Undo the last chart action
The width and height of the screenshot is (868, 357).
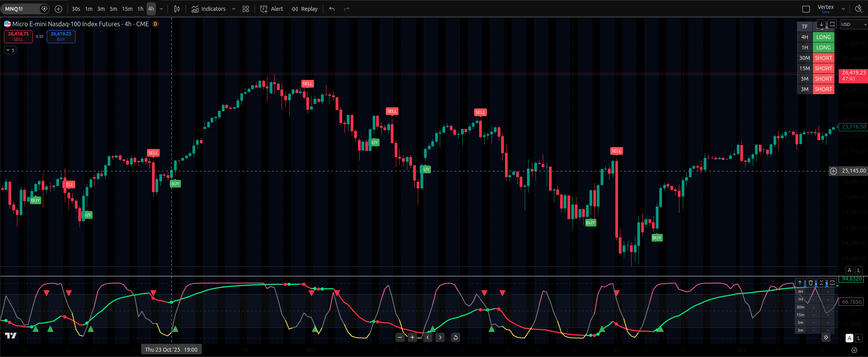pyautogui.click(x=332, y=9)
